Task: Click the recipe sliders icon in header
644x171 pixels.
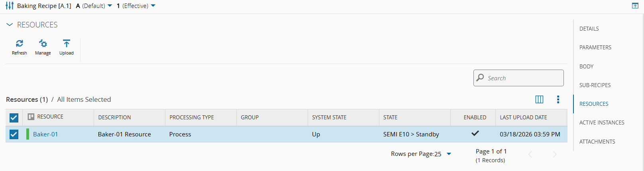Action: 10,6
